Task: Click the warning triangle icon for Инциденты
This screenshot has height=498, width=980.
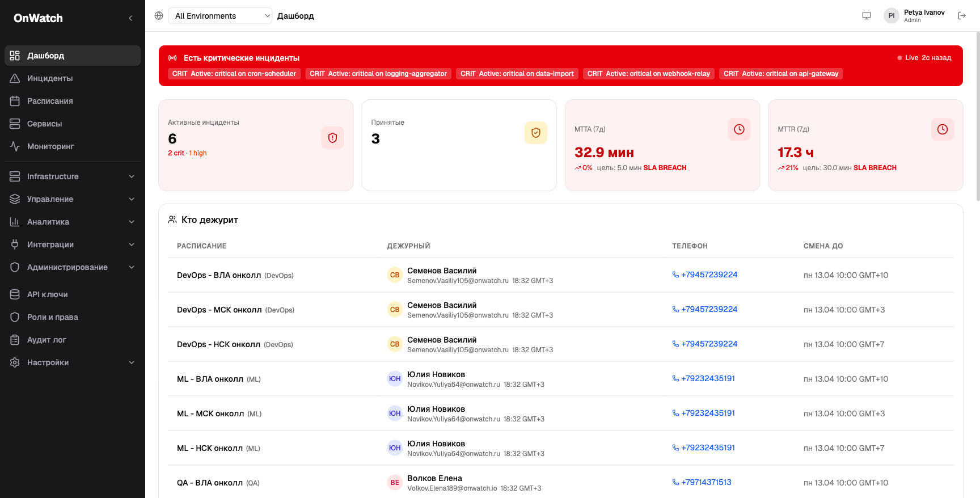Action: click(x=15, y=78)
